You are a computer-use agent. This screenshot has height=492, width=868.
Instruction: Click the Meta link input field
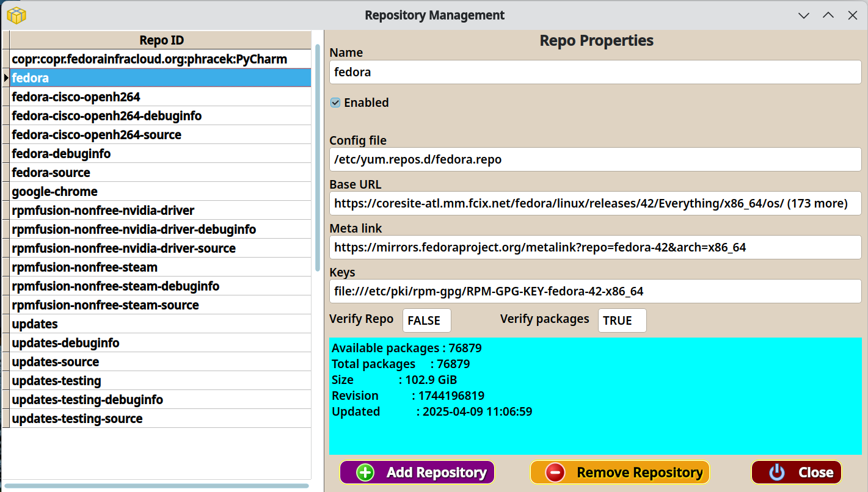595,248
